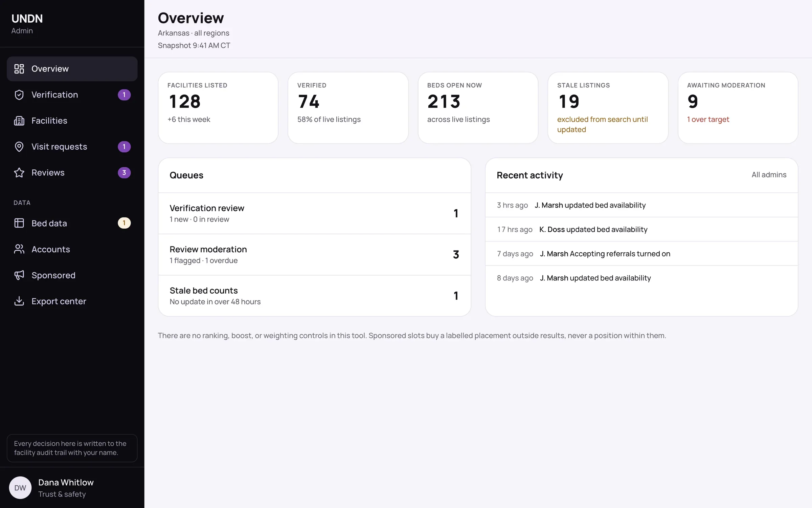The width and height of the screenshot is (812, 508).
Task: Click the Bed data badge showing 1
Action: click(124, 223)
